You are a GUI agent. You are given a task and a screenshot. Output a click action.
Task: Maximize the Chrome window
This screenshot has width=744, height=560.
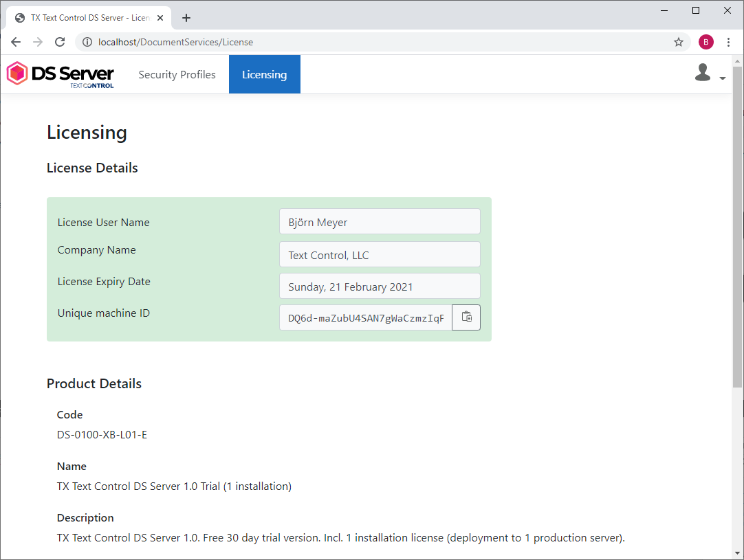click(696, 10)
